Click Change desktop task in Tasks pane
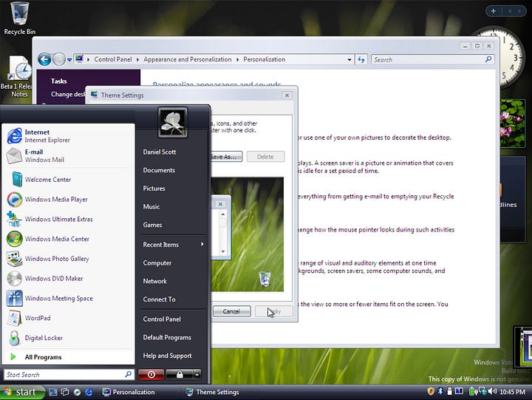The image size is (532, 400). pyautogui.click(x=68, y=94)
